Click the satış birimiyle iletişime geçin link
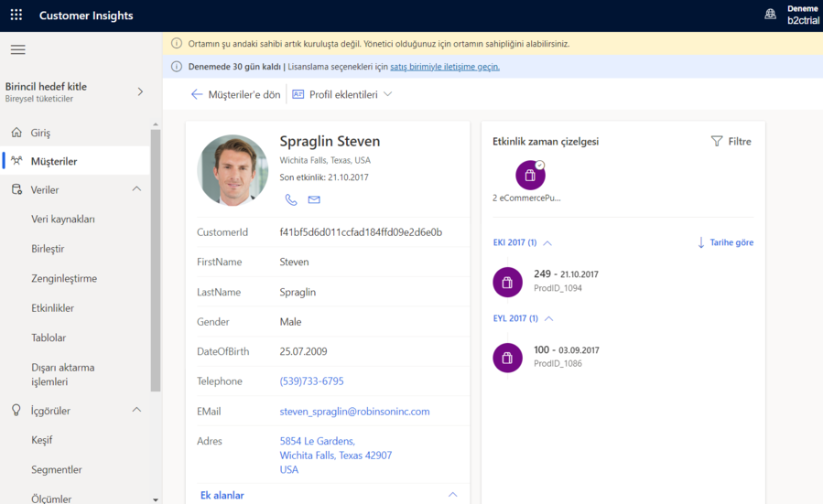Screen dimensions: 823x504 pos(445,67)
